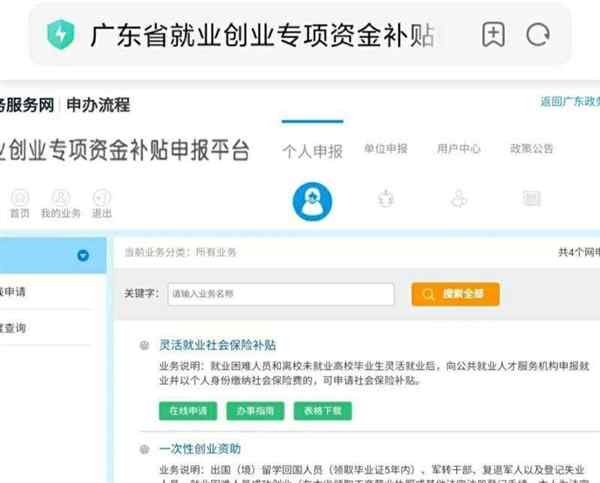The height and width of the screenshot is (483, 600).
Task: Select the blue 个人申报 avatar icon
Action: pos(312,201)
